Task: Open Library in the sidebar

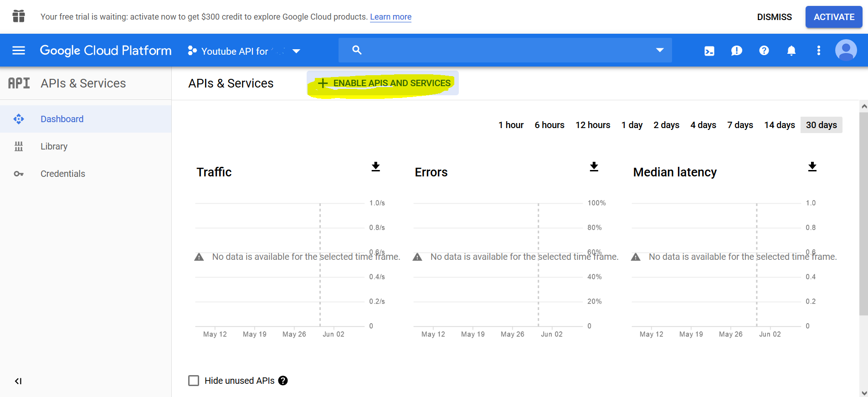Action: (54, 146)
